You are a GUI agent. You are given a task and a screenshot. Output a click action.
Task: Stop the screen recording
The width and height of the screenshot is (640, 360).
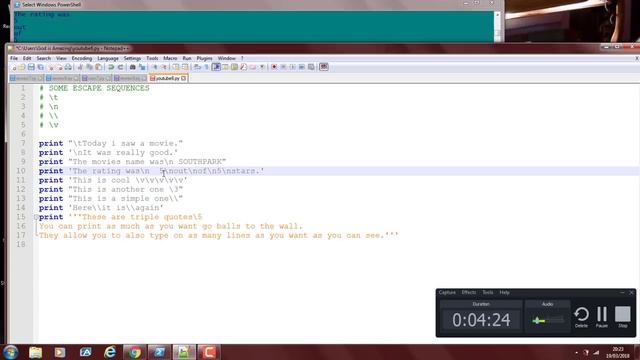pos(622,317)
